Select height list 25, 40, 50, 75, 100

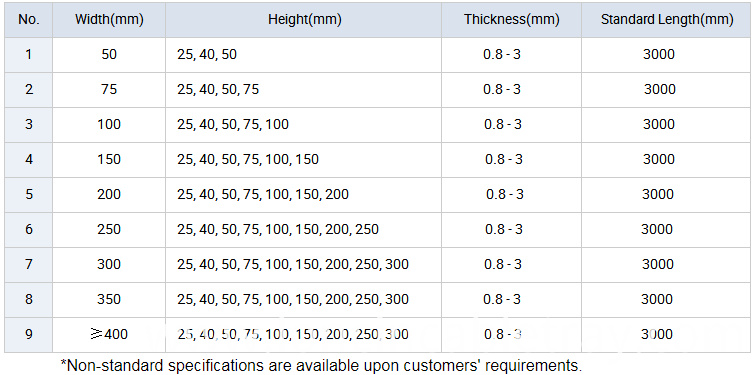coord(233,125)
